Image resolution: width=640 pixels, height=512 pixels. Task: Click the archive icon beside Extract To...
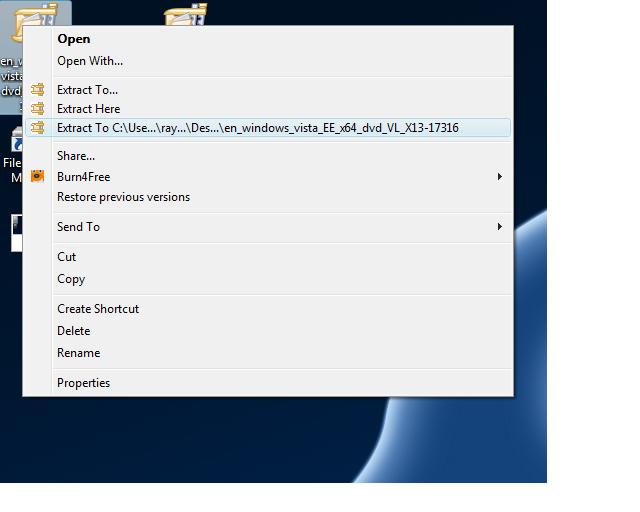38,90
